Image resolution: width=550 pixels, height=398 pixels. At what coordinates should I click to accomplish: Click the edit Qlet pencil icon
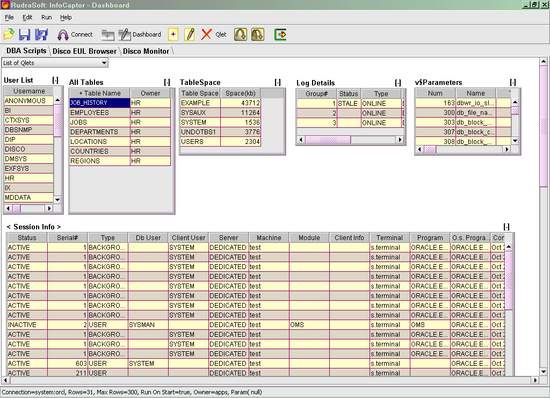pyautogui.click(x=190, y=34)
